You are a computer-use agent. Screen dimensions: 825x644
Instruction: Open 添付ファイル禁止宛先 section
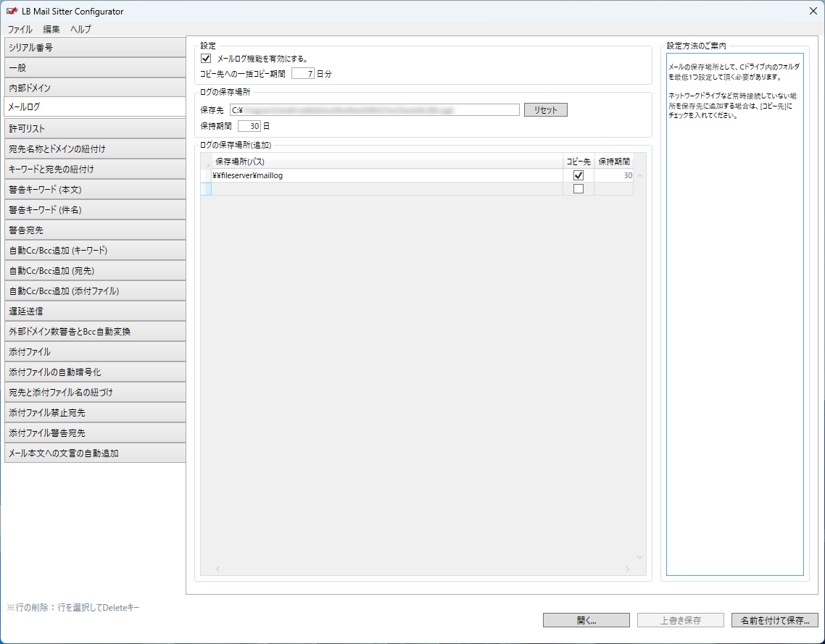(x=95, y=413)
